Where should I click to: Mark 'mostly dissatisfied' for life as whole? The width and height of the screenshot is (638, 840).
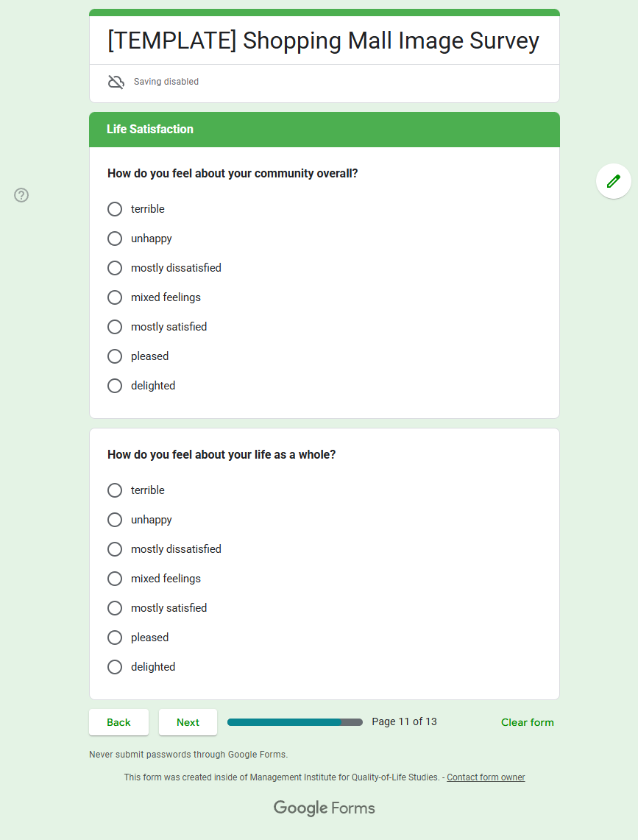pos(115,549)
